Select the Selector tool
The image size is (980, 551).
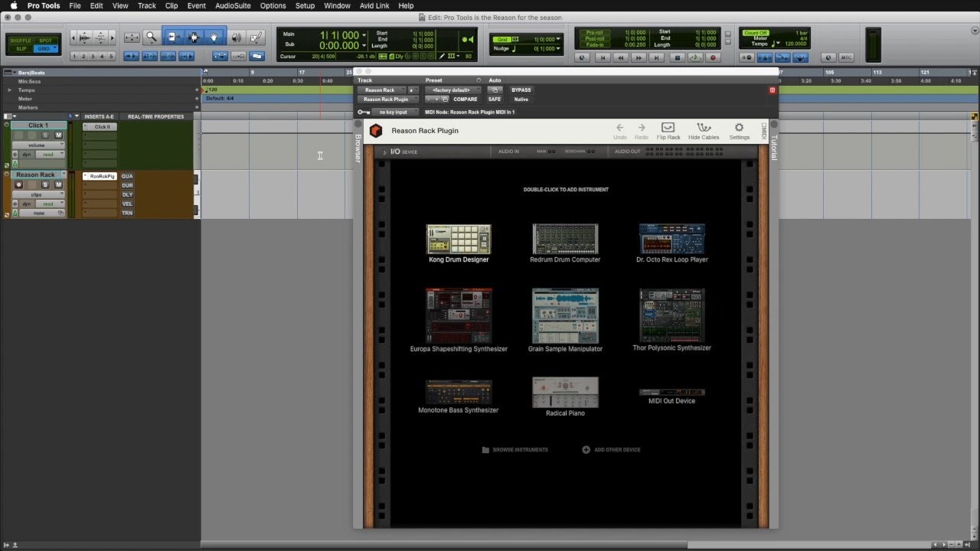[194, 37]
